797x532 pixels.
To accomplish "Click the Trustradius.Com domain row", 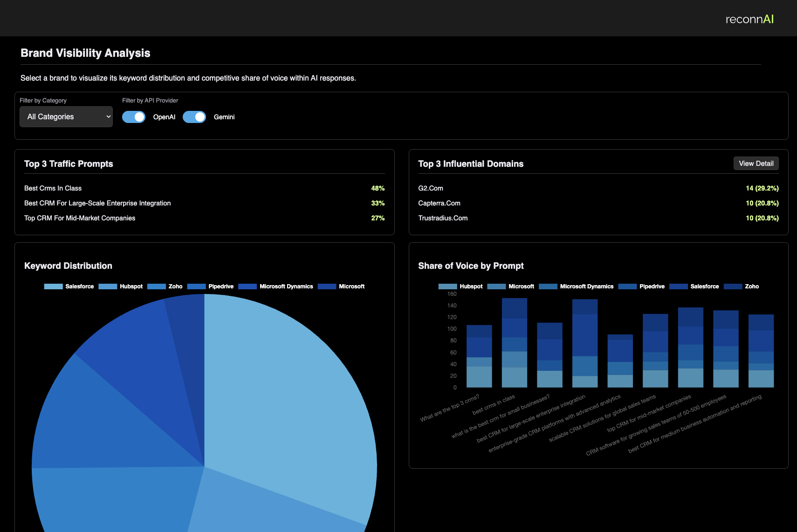I will [598, 218].
